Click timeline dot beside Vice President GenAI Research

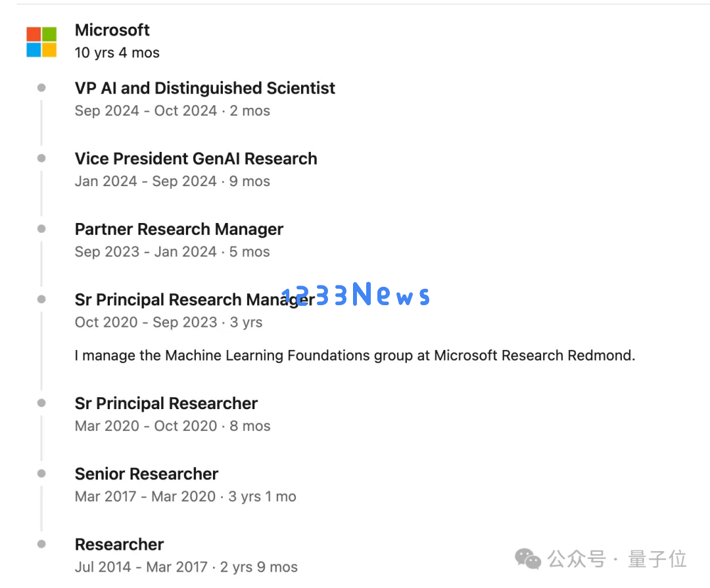pos(41,158)
